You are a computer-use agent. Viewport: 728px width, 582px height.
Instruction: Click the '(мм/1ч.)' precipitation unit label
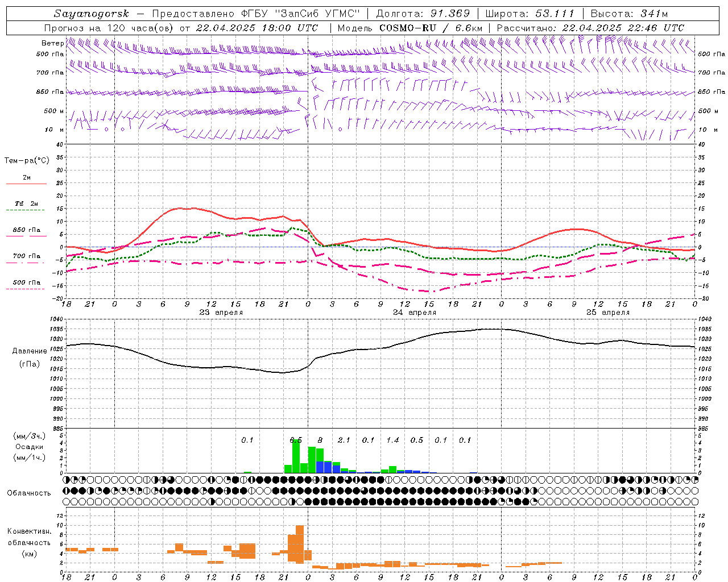30,457
